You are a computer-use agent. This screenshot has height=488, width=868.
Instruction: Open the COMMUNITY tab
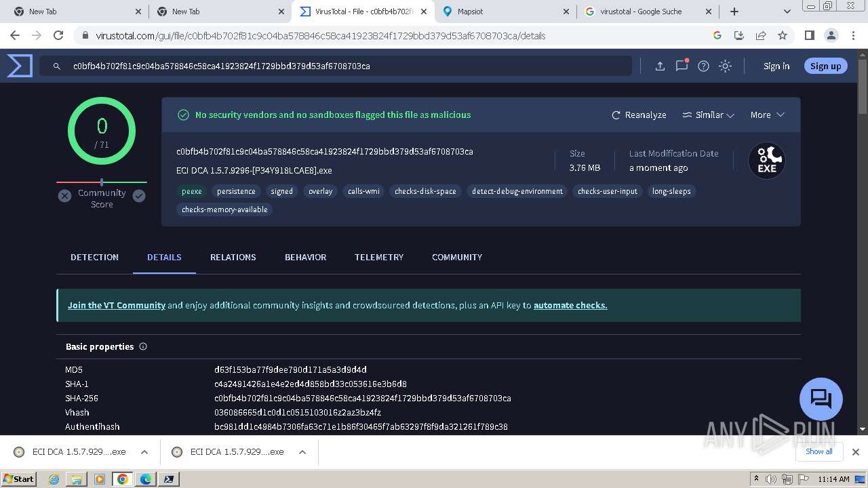pos(457,257)
